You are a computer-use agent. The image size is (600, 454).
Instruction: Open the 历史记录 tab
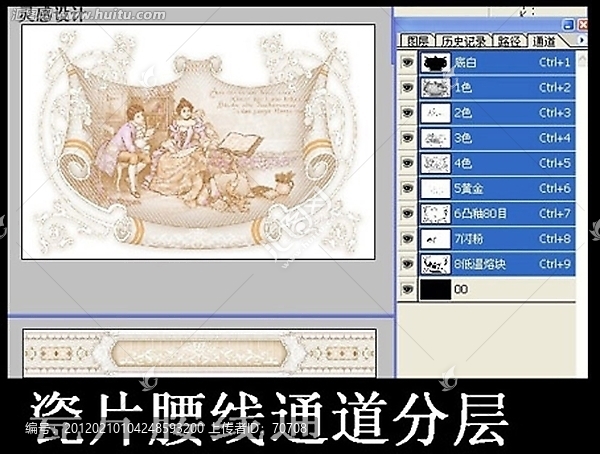point(464,41)
